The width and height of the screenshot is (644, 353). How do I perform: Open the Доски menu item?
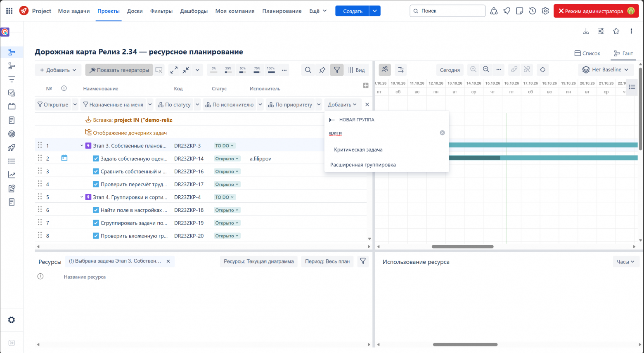pyautogui.click(x=135, y=11)
